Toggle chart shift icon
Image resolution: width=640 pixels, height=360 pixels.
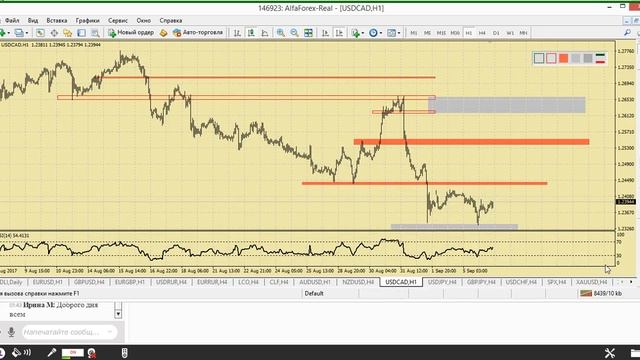tap(339, 33)
